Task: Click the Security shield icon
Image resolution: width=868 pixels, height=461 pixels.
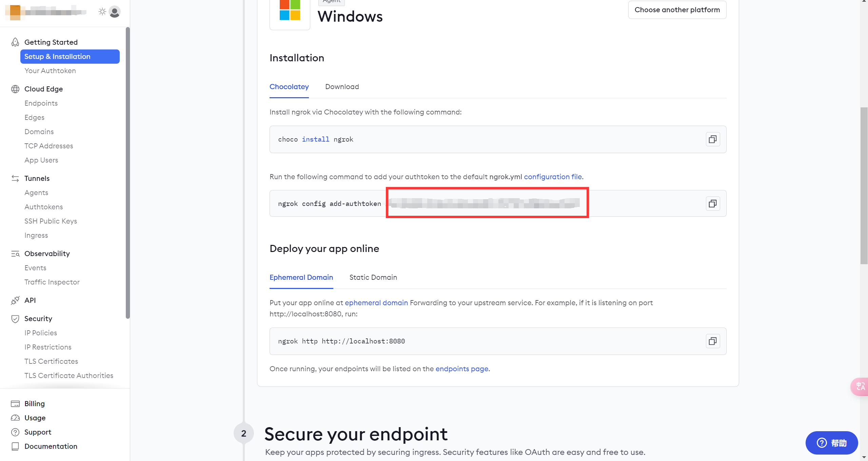Action: (15, 319)
